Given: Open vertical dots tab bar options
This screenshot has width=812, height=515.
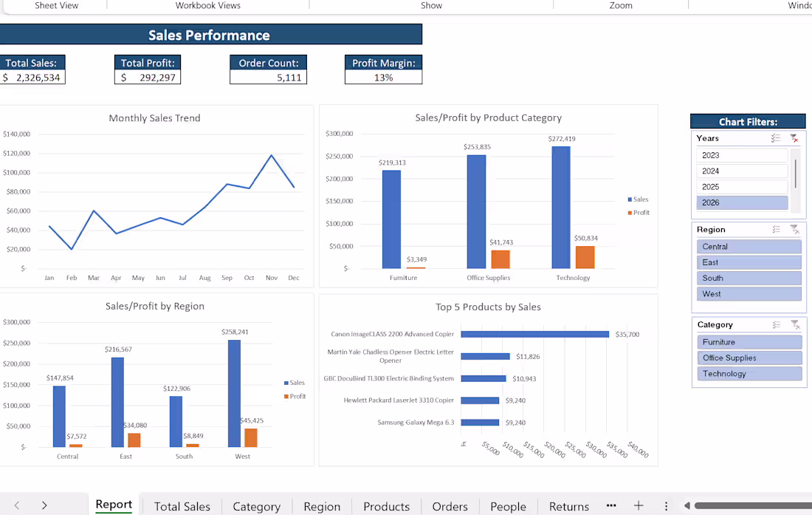Looking at the screenshot, I should point(666,505).
